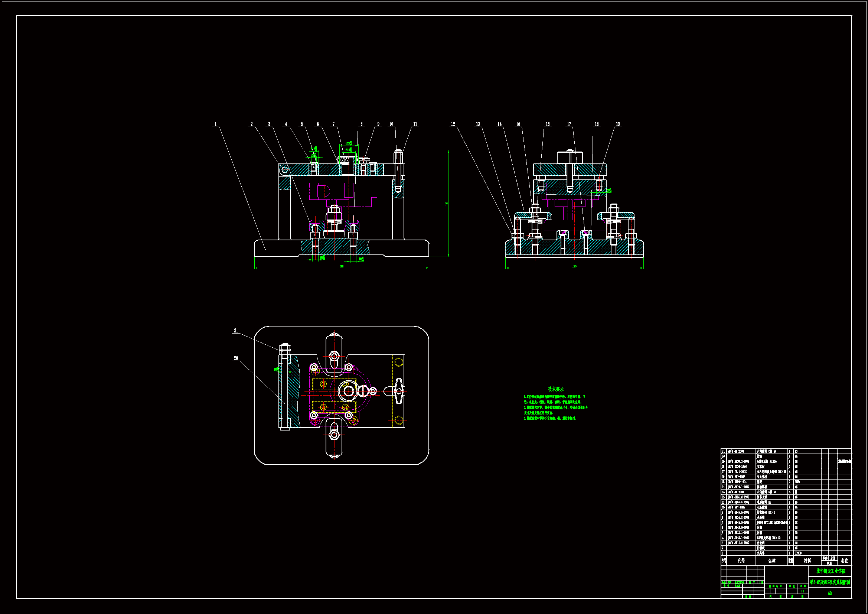
Task: Click the A0 sheet size text
Action: (829, 593)
